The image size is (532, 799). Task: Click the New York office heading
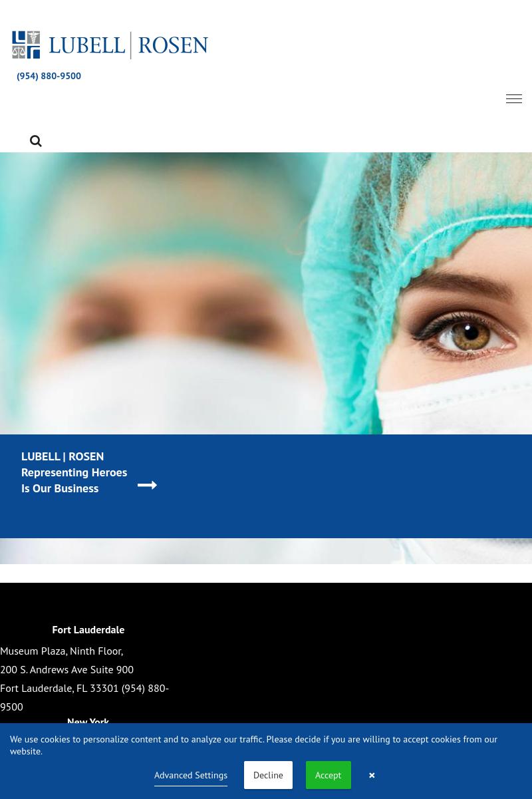(x=88, y=721)
